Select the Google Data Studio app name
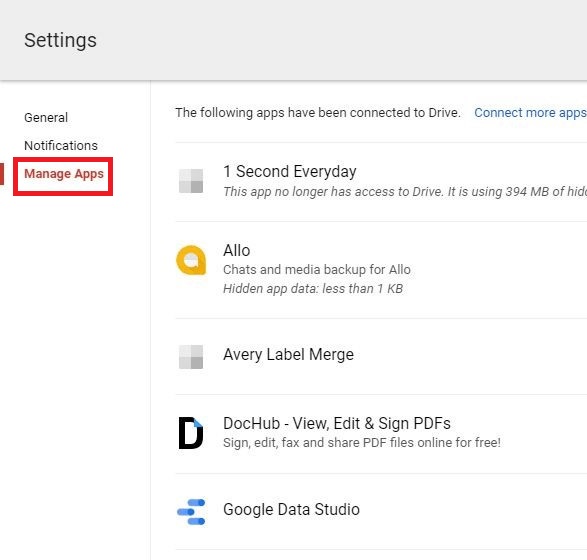 click(x=291, y=509)
